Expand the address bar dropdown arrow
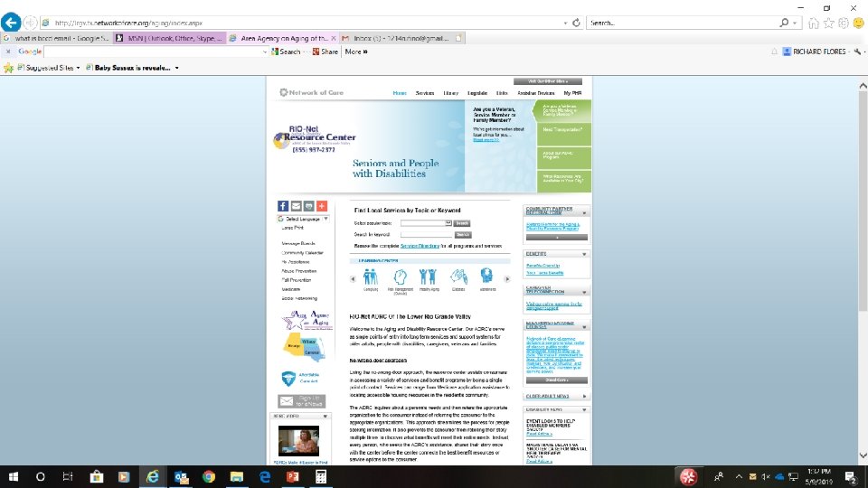The width and height of the screenshot is (868, 488). tap(565, 23)
